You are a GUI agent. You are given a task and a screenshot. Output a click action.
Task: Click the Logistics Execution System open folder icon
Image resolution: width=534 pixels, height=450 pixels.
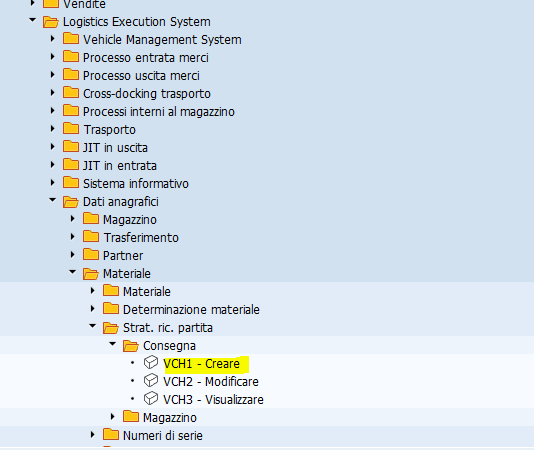click(x=51, y=22)
